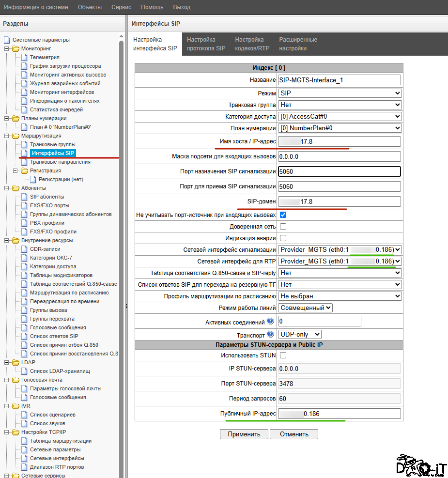Open the Транспорт UDP-only dropdown

(x=300, y=335)
